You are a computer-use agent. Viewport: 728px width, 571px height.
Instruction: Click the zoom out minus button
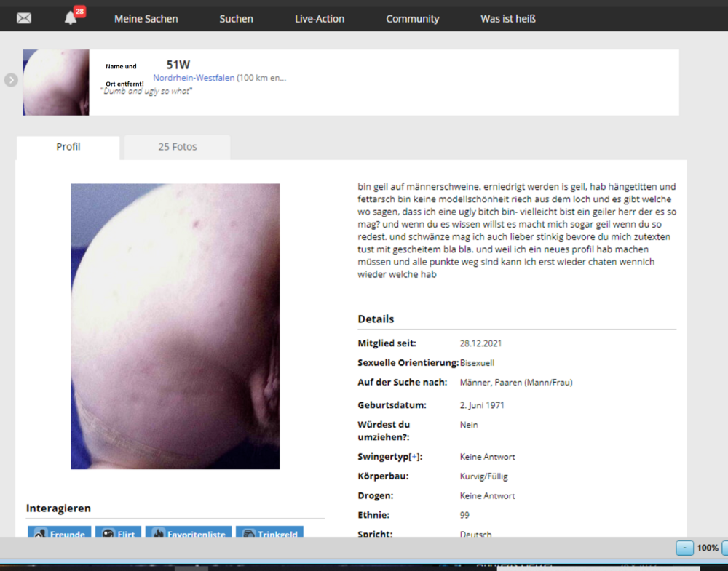coord(684,548)
